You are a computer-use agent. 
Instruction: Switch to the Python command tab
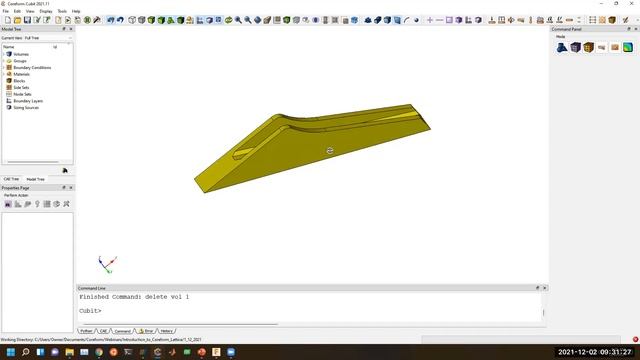coord(86,331)
